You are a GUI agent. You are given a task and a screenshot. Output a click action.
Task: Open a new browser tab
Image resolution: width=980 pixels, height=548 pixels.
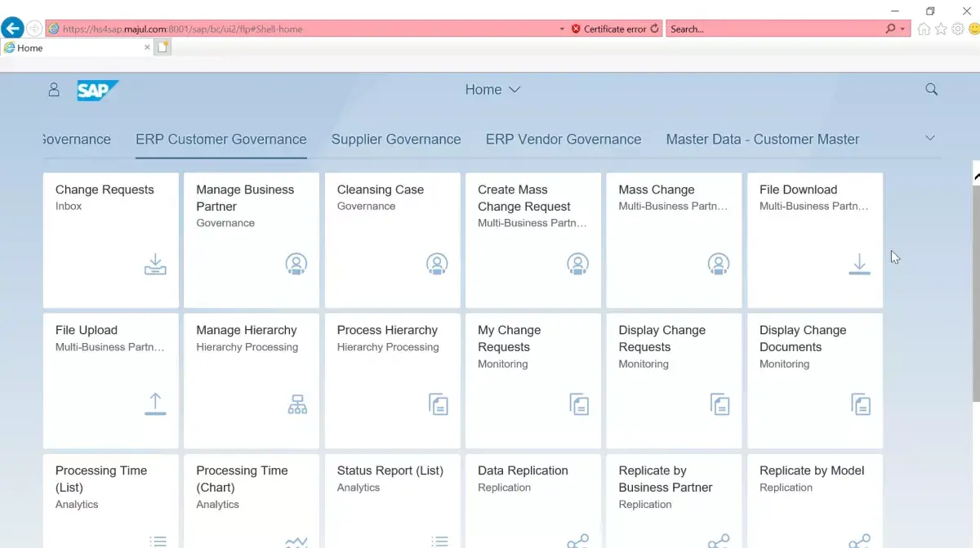point(163,47)
